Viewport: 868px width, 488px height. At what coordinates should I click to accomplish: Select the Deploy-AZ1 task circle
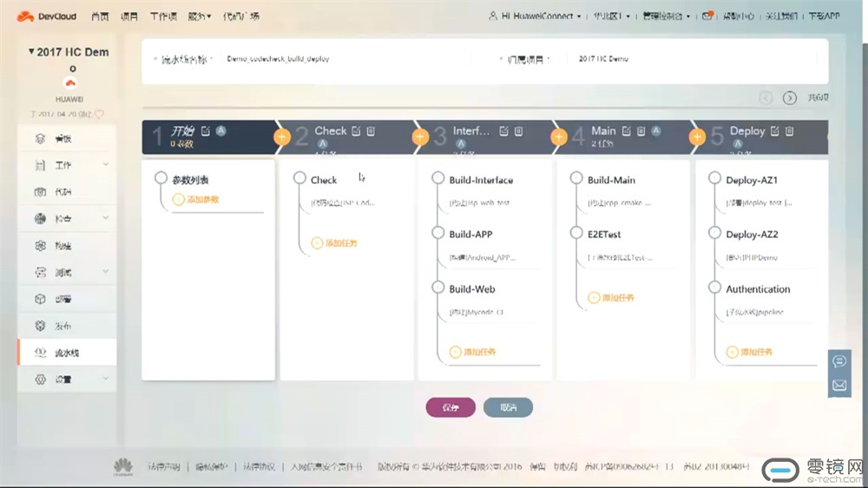coord(715,179)
